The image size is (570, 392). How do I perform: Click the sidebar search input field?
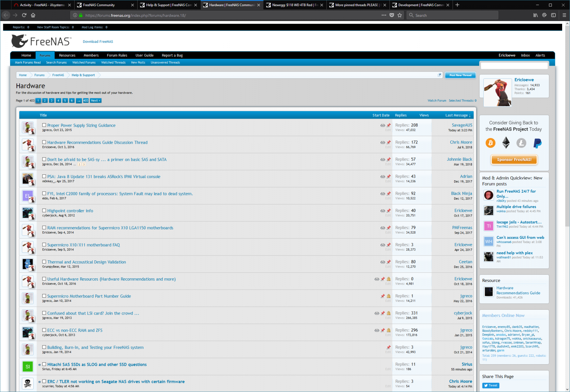(514, 66)
